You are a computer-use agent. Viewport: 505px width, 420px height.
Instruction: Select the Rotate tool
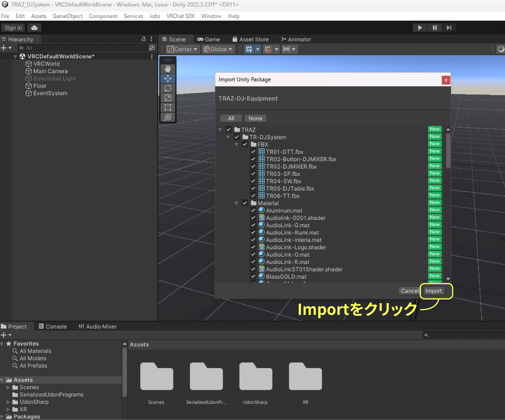167,88
